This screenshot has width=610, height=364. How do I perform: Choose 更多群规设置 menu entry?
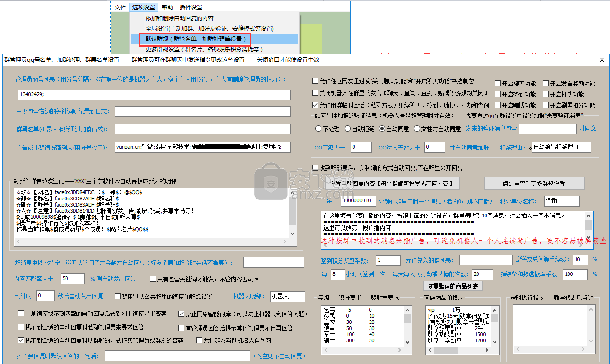[x=214, y=49]
